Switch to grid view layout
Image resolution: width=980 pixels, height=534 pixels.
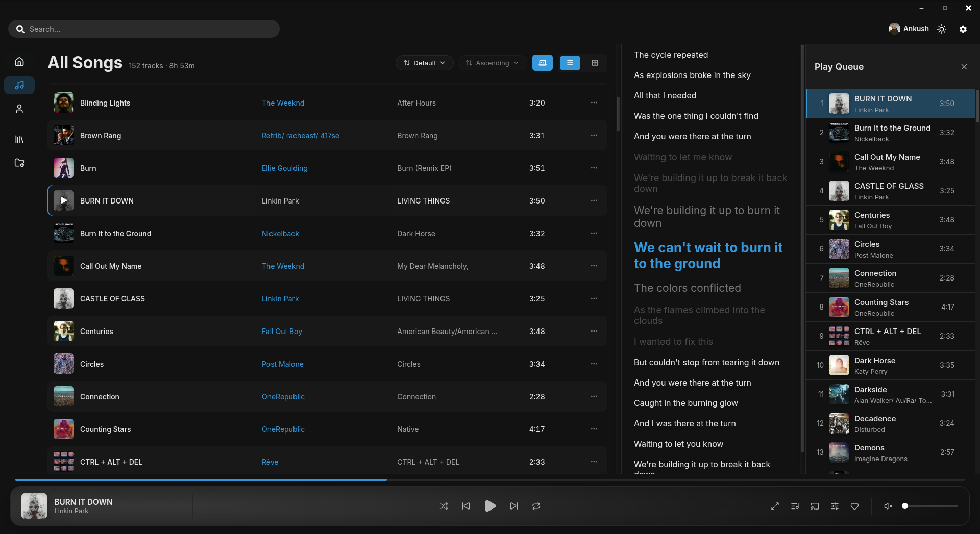point(595,63)
